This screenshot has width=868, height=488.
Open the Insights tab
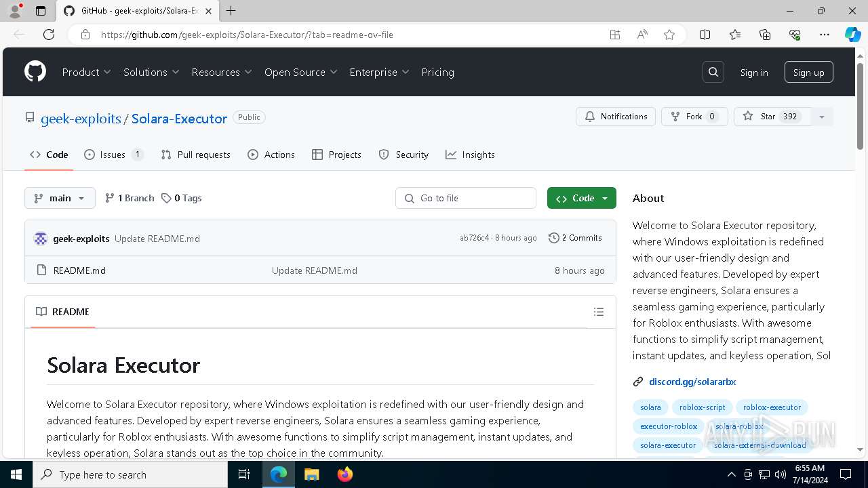[x=470, y=155]
